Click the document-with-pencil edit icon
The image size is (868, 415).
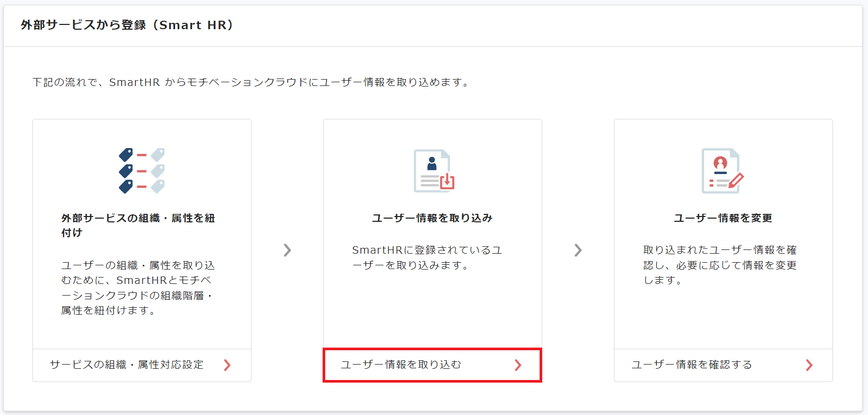click(722, 170)
